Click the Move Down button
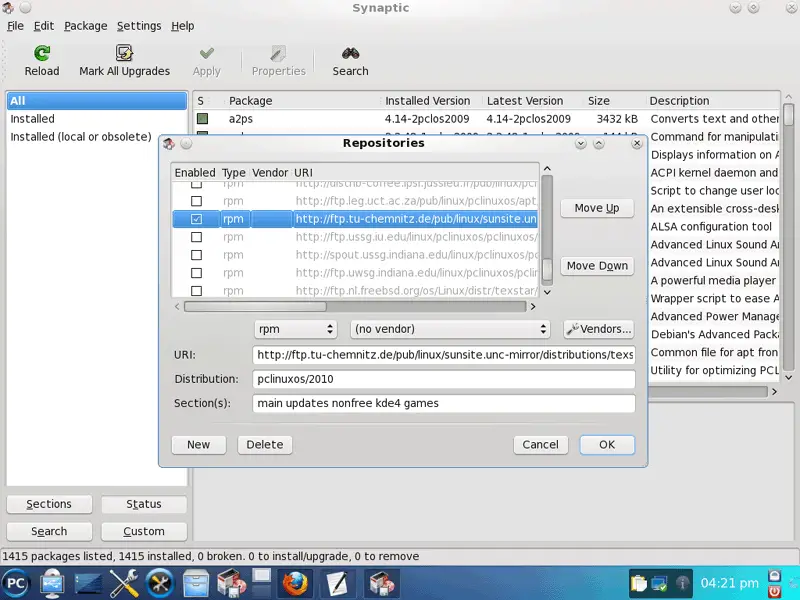Viewport: 800px width, 600px height. (597, 266)
